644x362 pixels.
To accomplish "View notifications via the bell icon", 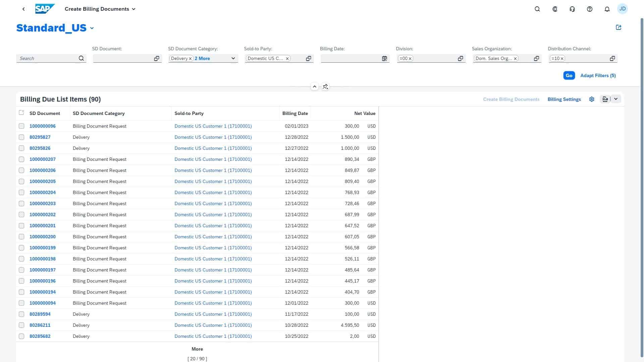I will coord(607,9).
